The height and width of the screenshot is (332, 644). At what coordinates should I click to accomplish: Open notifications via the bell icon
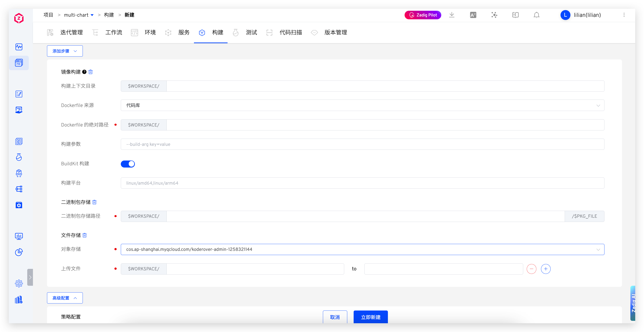tap(536, 15)
